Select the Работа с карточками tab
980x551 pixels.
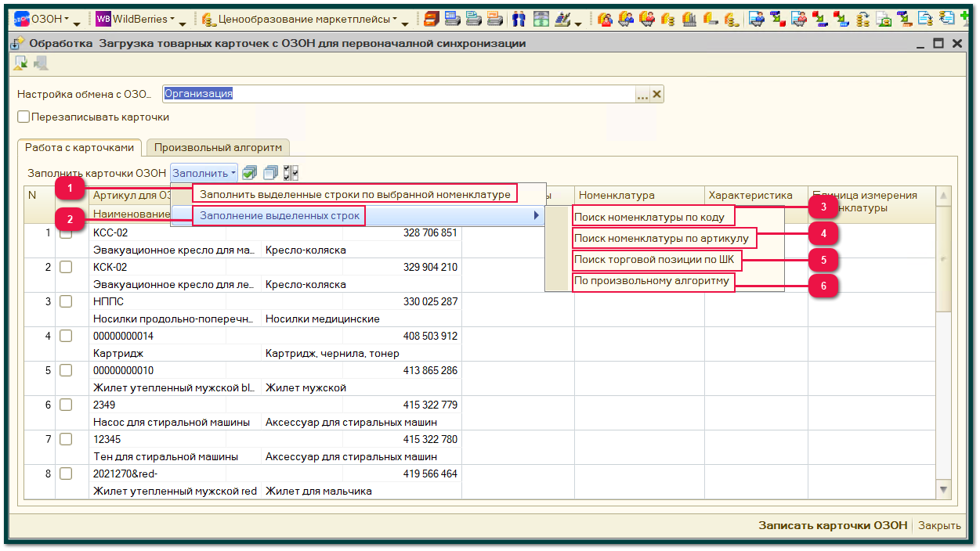79,147
